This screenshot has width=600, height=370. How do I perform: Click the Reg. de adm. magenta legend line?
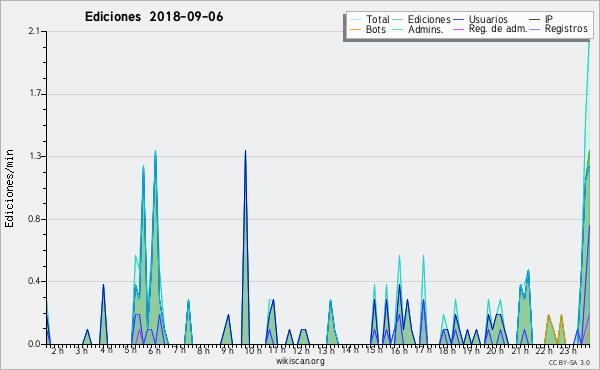pos(458,29)
